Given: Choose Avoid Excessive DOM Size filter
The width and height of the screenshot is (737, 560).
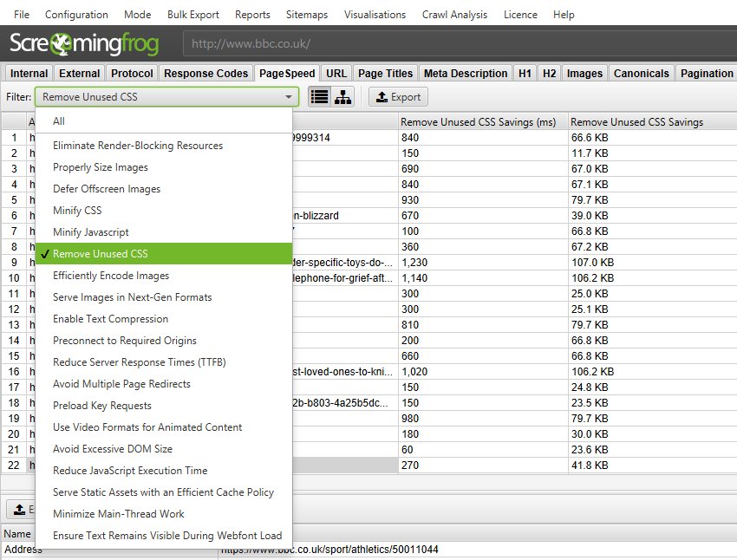Looking at the screenshot, I should click(112, 449).
